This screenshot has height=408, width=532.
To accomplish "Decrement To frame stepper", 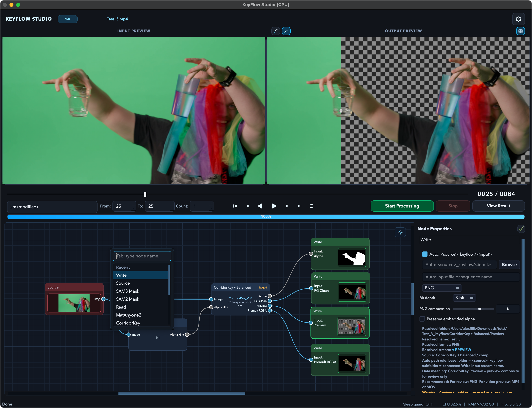I will pos(172,208).
